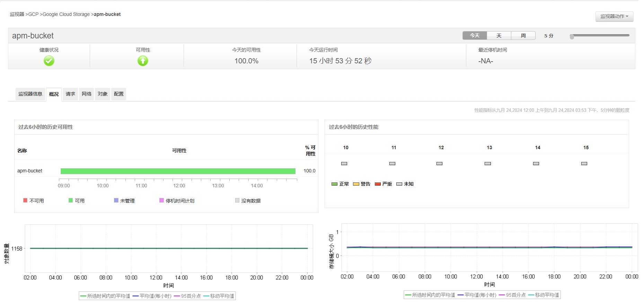Viewport: 644px width, 305px height.
Task: Click the 停机时间计划 pink legend swatch
Action: click(161, 200)
